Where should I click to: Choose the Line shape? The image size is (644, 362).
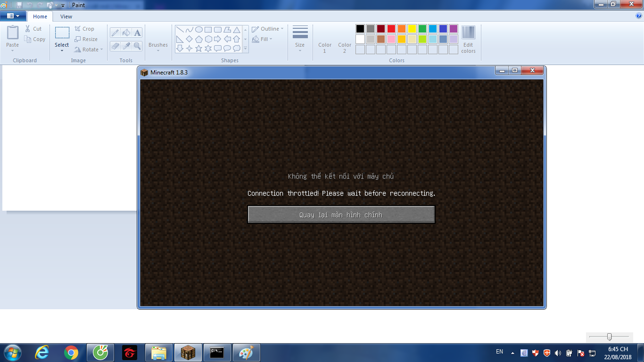pos(180,30)
